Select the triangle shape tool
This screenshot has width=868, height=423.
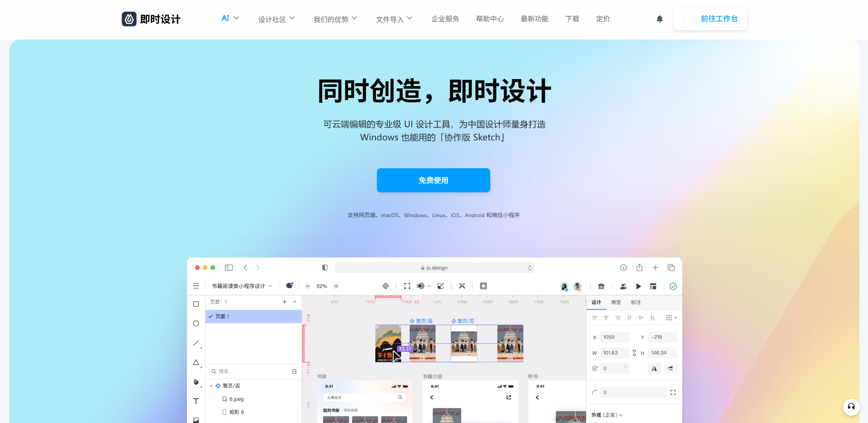(196, 363)
